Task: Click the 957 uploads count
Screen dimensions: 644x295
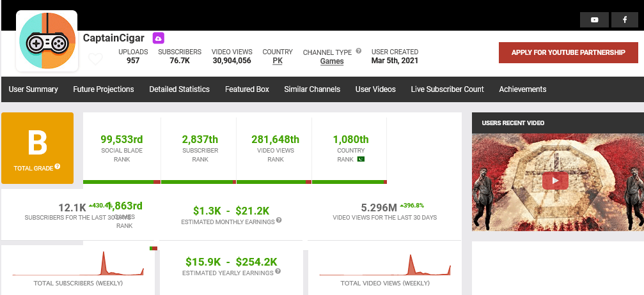Action: tap(133, 61)
